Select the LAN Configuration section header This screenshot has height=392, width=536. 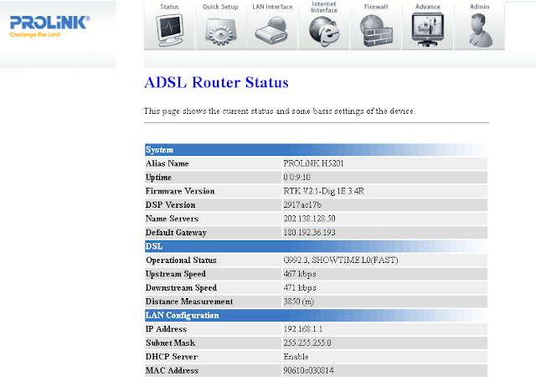click(x=316, y=316)
